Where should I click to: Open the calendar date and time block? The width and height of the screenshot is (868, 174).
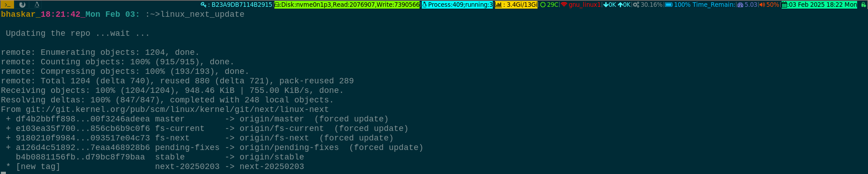(x=819, y=5)
